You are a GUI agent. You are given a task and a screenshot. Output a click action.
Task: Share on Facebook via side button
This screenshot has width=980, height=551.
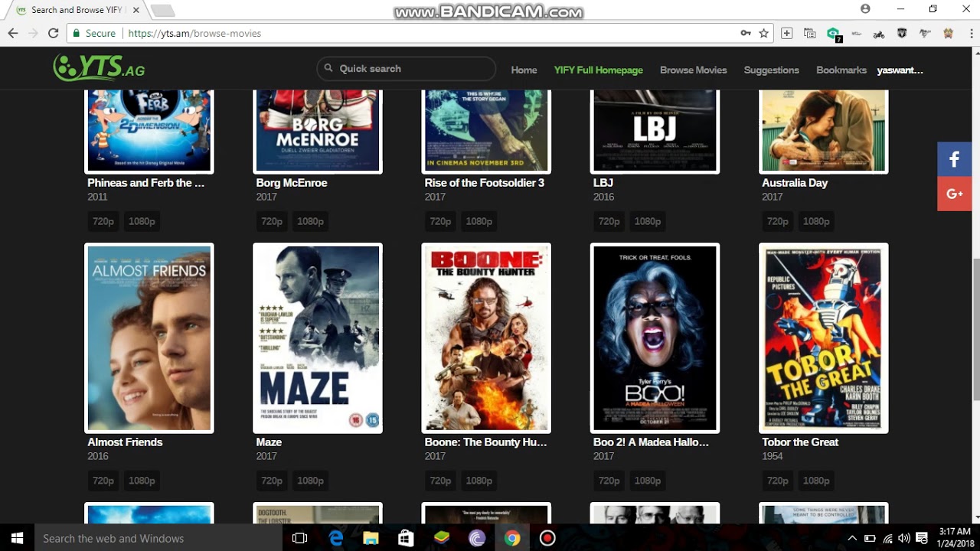(954, 159)
